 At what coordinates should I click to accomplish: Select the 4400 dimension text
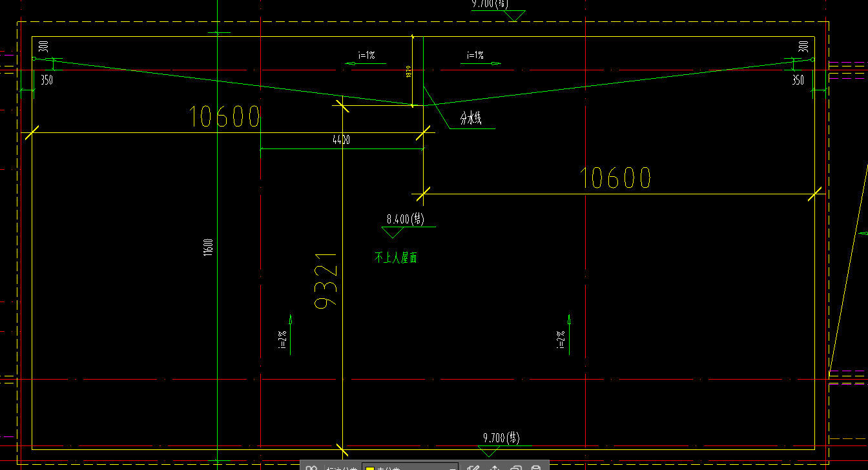[342, 140]
